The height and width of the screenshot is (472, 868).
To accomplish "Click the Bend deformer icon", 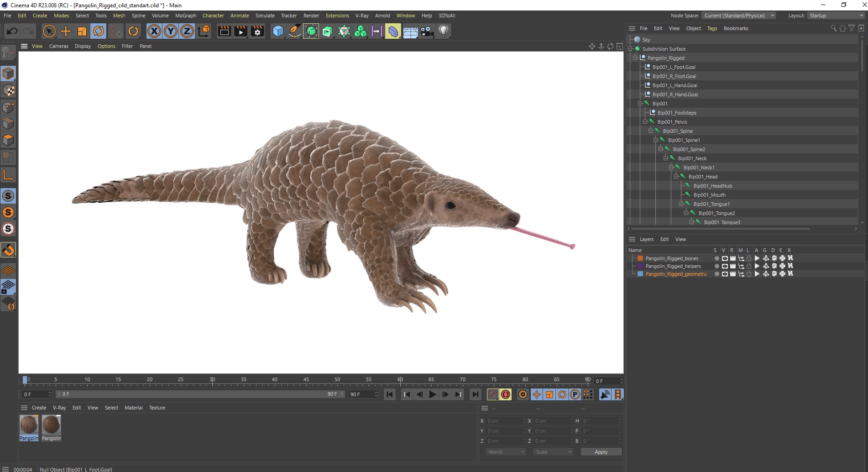I will pos(393,31).
